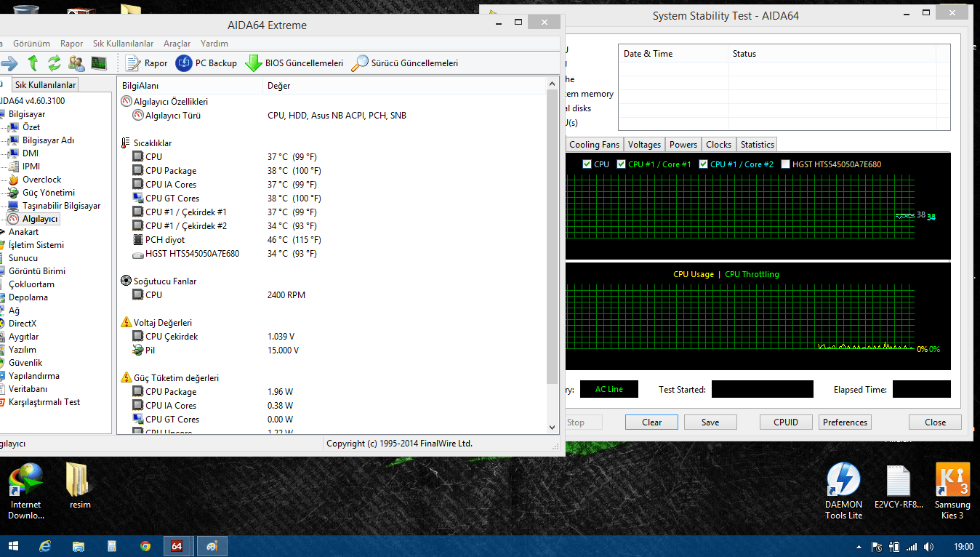Open Sürücü Güncellemeleri from toolbar

405,63
